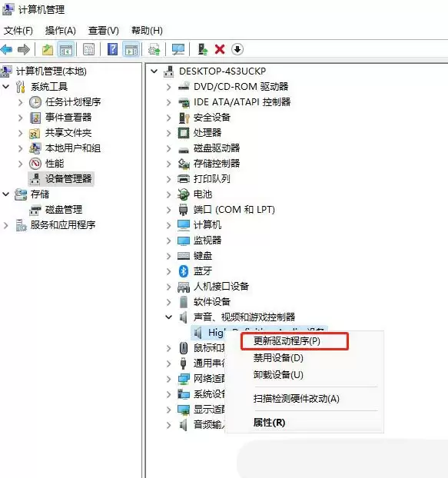Click the Forward arrow toolbar icon
Viewport: 448px width, 478px height.
(x=24, y=49)
